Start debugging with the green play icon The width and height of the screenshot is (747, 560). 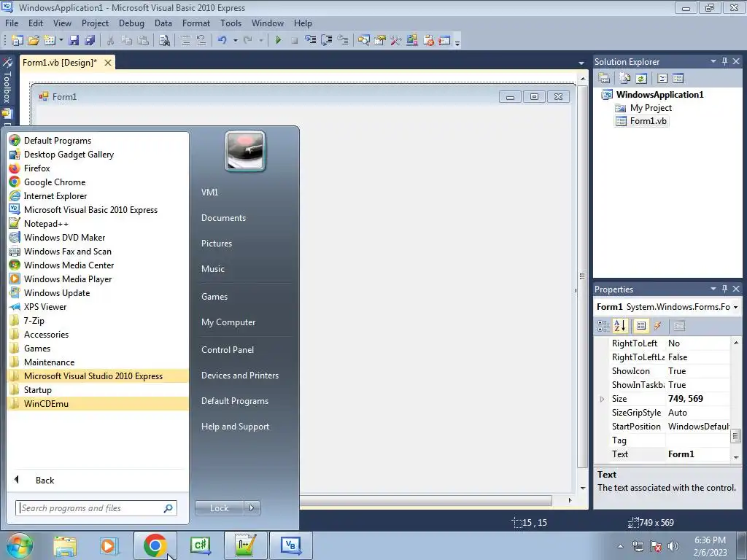(278, 41)
